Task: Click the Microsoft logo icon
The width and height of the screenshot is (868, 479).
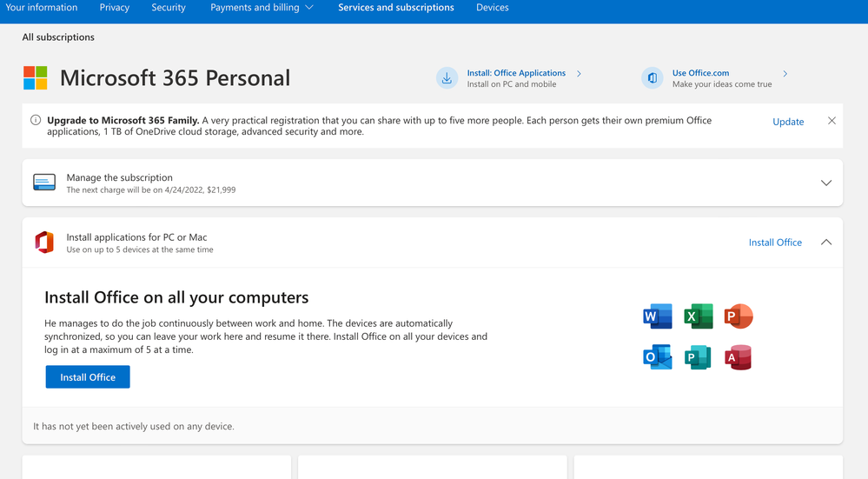Action: coord(36,78)
